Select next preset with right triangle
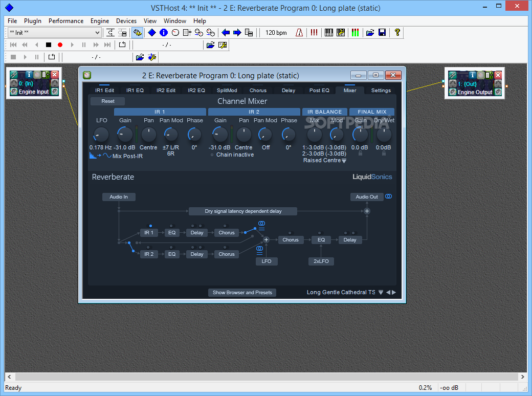 [394, 292]
